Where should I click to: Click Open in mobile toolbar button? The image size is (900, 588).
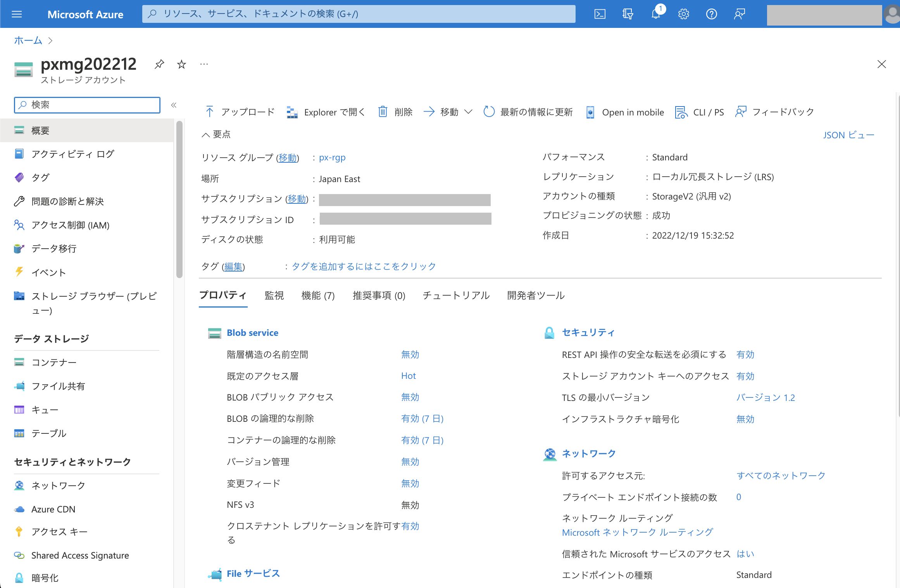tap(624, 112)
